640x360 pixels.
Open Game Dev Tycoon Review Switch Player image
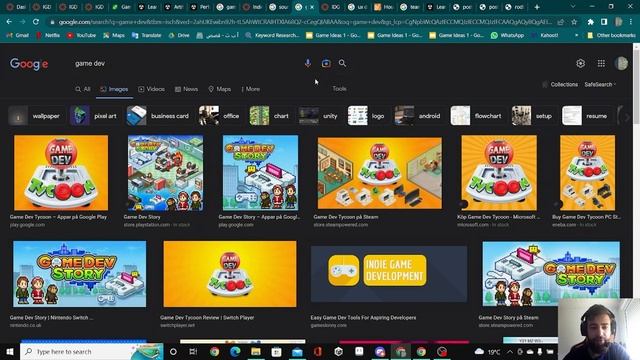pyautogui.click(x=230, y=274)
